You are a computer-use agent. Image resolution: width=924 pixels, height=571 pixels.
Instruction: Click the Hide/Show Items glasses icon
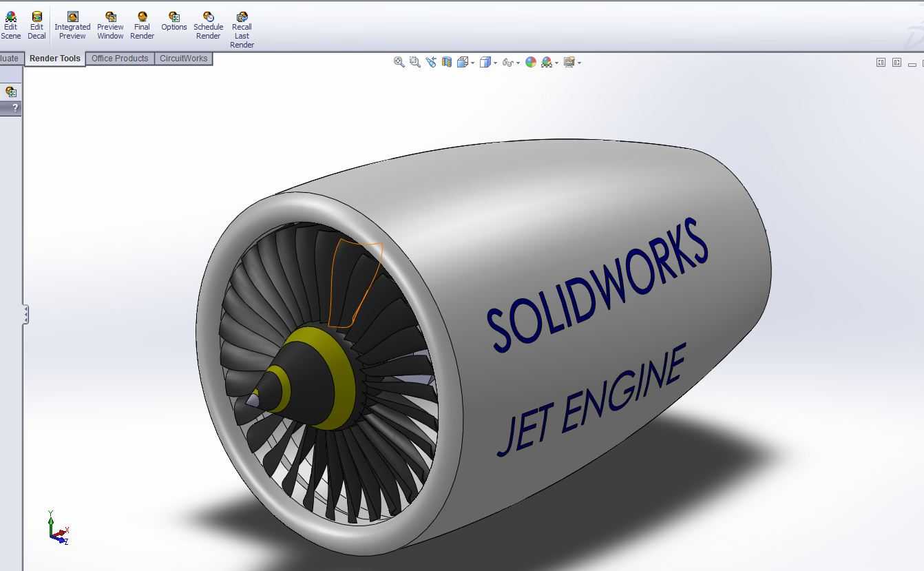pos(507,62)
